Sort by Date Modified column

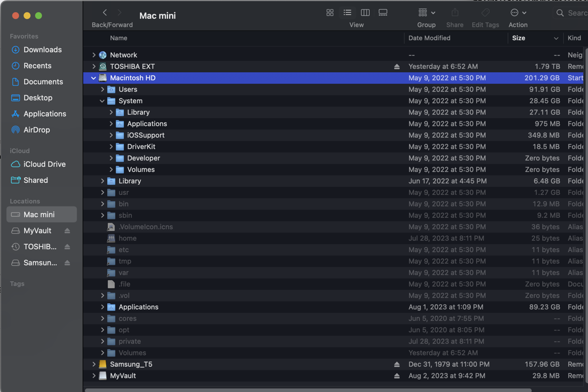point(429,38)
